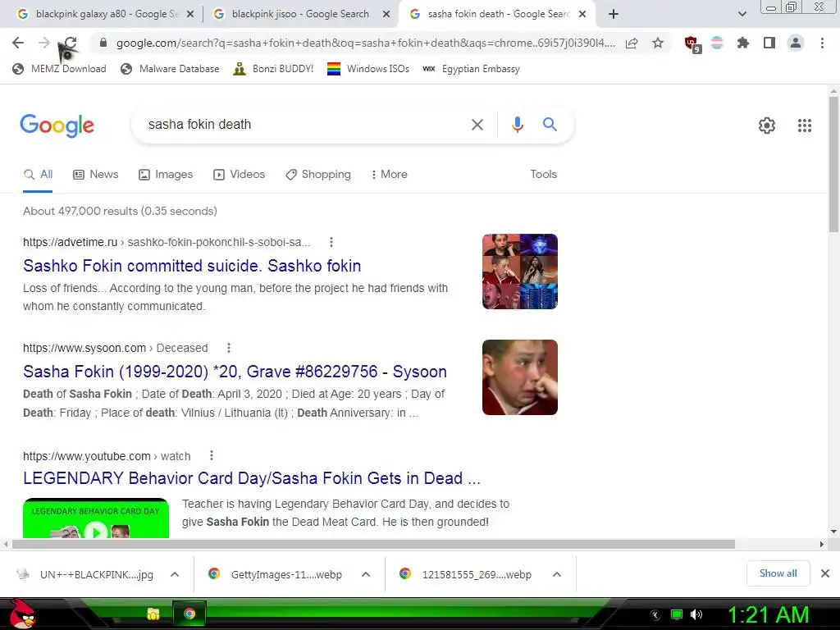Open the UN+-+BLACKPINK....jpg download
840x630 pixels.
85,574
